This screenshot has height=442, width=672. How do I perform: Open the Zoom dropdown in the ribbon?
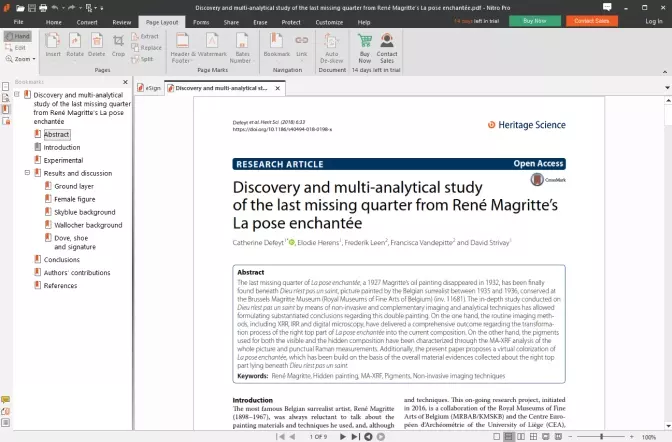(x=21, y=59)
